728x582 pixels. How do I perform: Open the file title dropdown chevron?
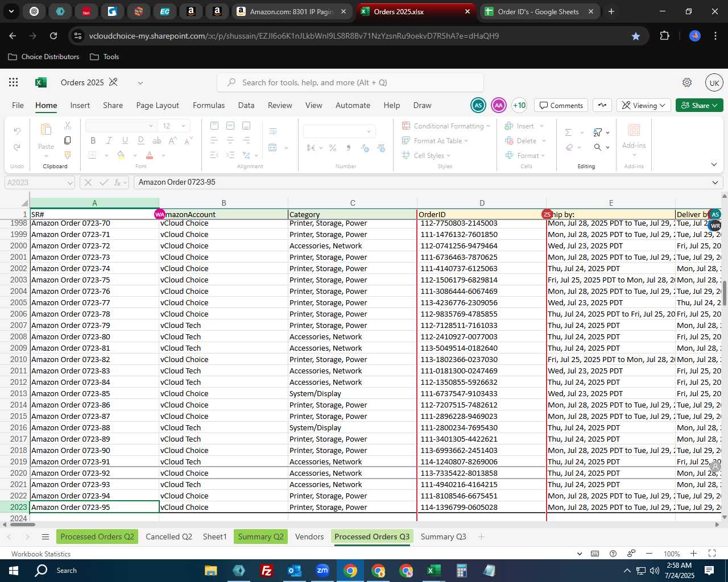pos(140,83)
